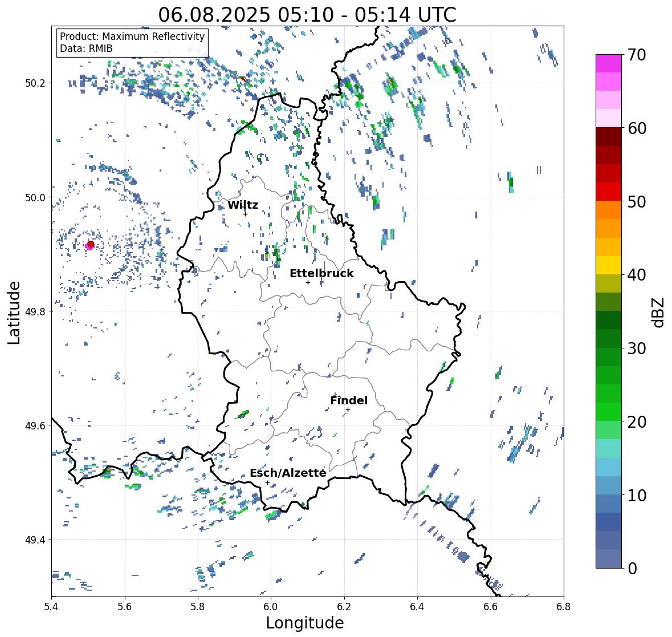
Task: Click the latitude tick label 49.8
Action: point(35,311)
